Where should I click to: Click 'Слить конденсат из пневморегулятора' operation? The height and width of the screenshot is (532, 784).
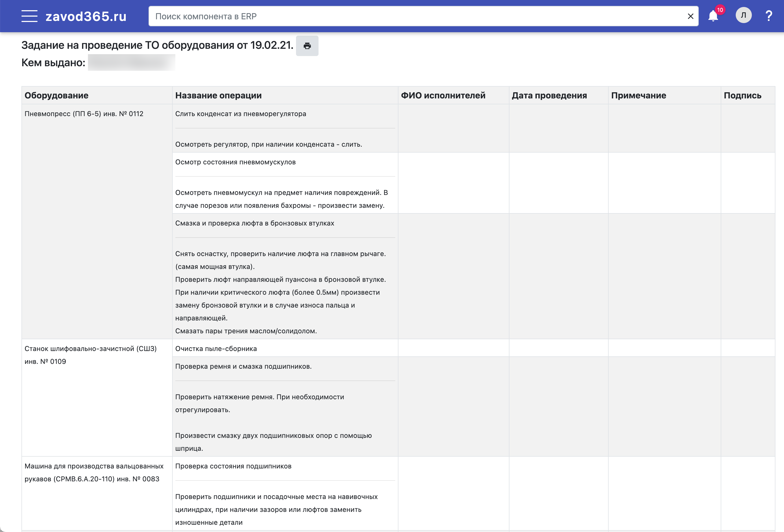click(x=241, y=114)
